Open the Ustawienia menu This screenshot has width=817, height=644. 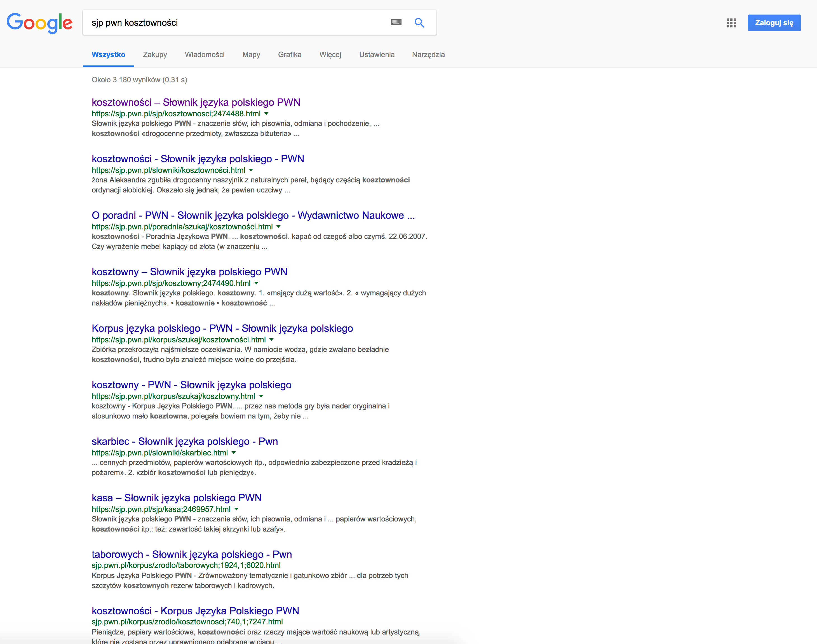(x=377, y=55)
